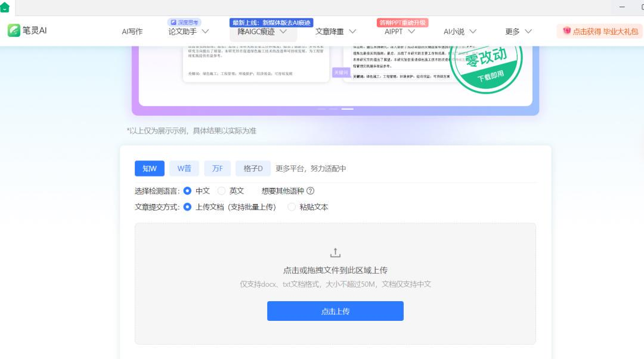This screenshot has height=359, width=644.
Task: Open the 更多 menu label
Action: point(512,32)
